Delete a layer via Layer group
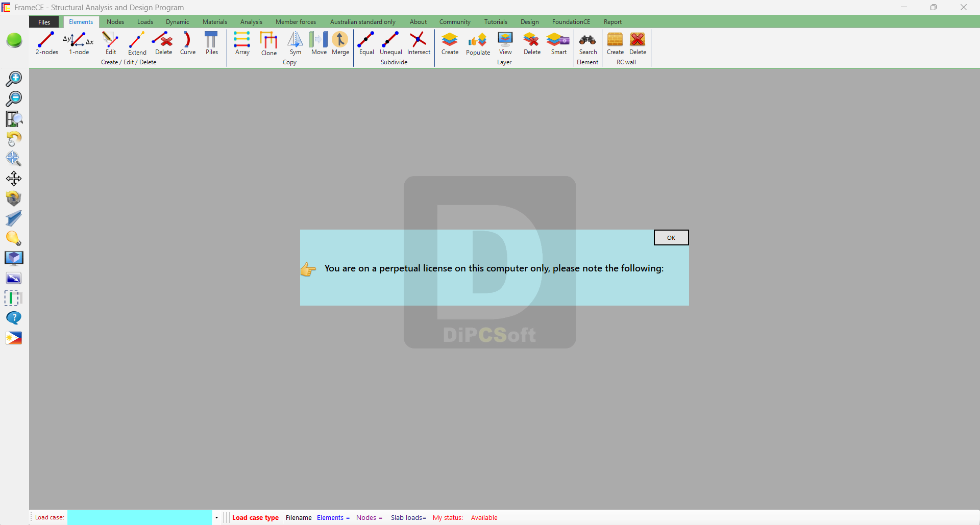The height and width of the screenshot is (525, 980). (x=532, y=43)
